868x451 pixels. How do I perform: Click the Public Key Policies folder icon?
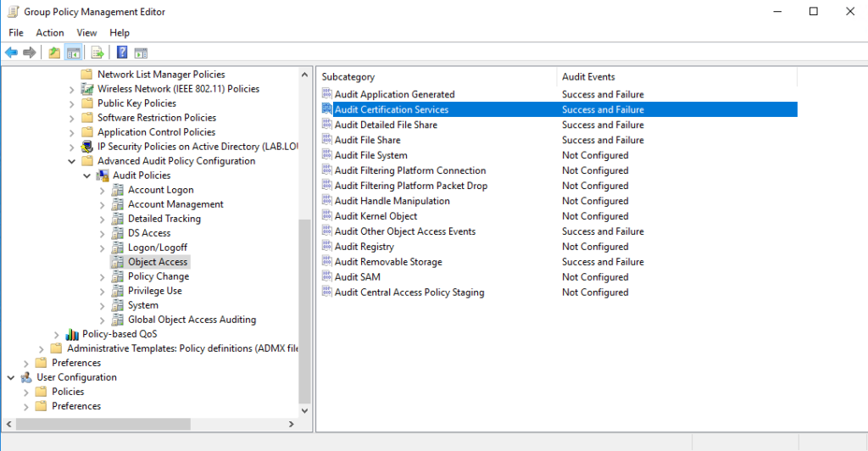tap(87, 103)
